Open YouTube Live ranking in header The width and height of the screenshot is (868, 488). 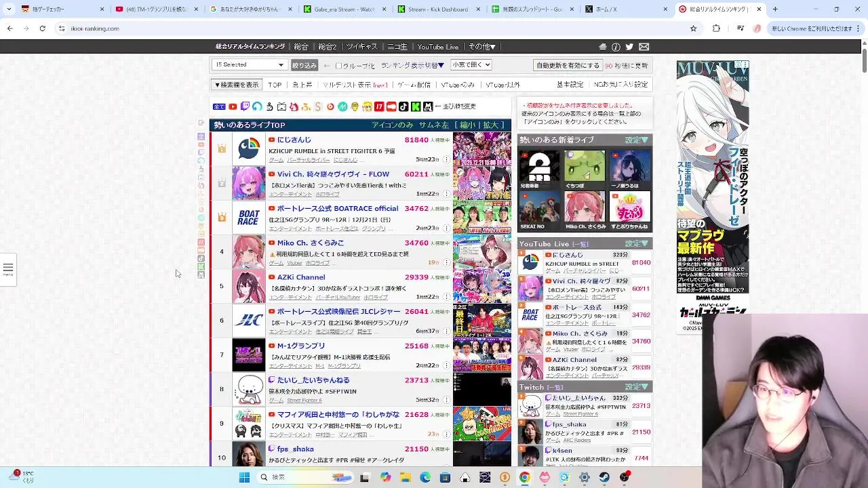point(438,47)
